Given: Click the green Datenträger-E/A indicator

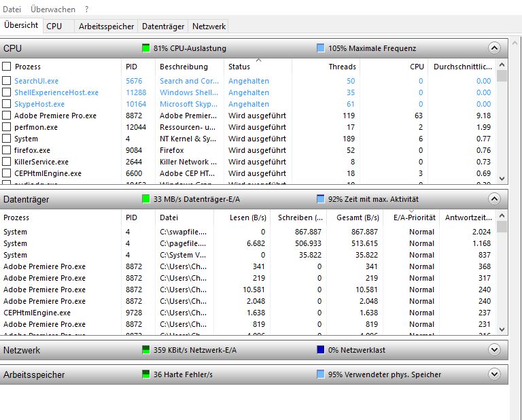Looking at the screenshot, I should (146, 199).
